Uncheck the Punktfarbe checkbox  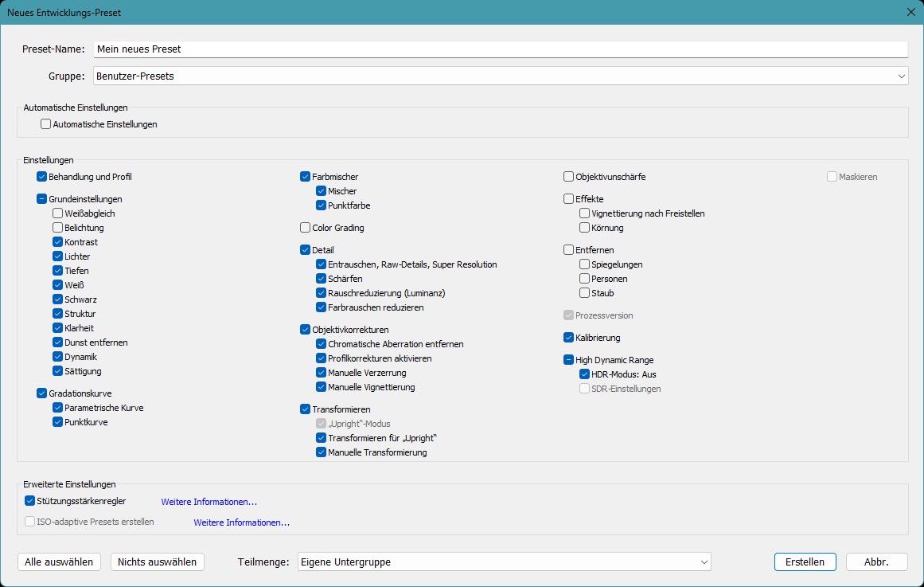tap(322, 205)
